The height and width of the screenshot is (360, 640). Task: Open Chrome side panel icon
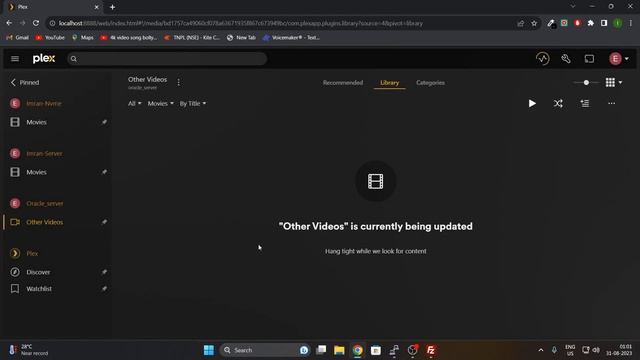604,23
